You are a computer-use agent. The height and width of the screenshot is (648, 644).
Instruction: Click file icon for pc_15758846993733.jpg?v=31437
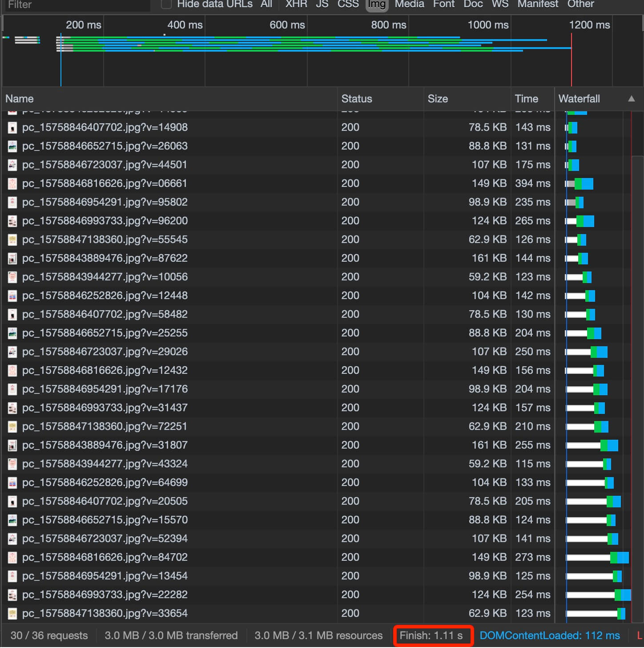tap(12, 408)
